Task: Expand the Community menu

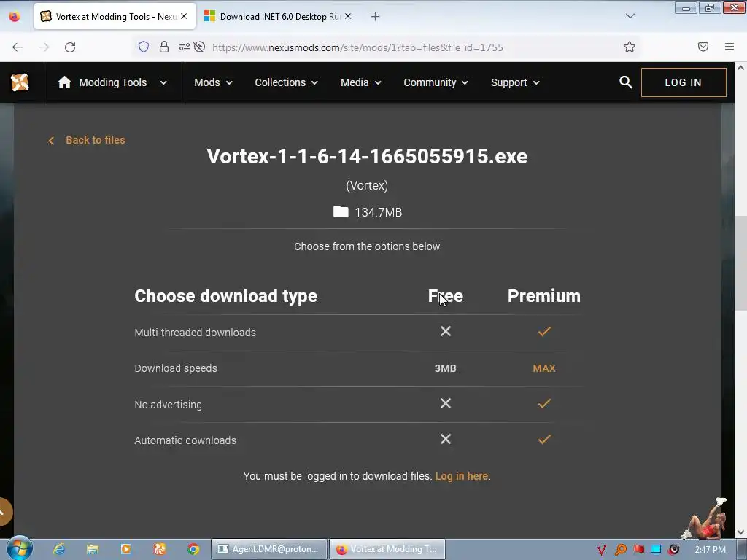Action: coord(436,82)
